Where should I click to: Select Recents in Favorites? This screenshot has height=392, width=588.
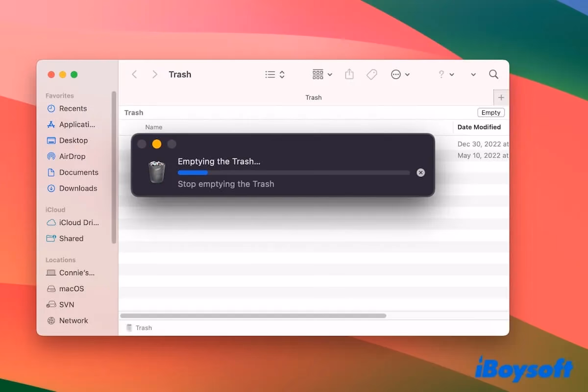pyautogui.click(x=73, y=108)
